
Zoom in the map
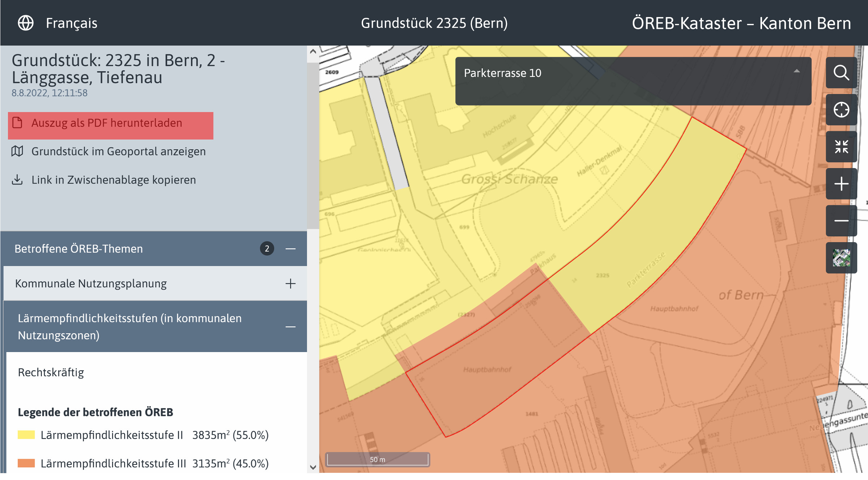pyautogui.click(x=841, y=184)
